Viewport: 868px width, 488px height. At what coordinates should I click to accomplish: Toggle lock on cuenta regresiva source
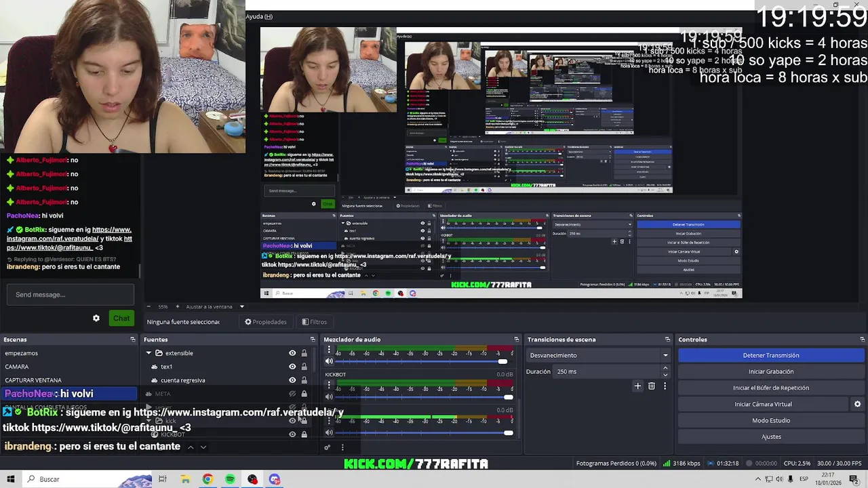tap(304, 380)
